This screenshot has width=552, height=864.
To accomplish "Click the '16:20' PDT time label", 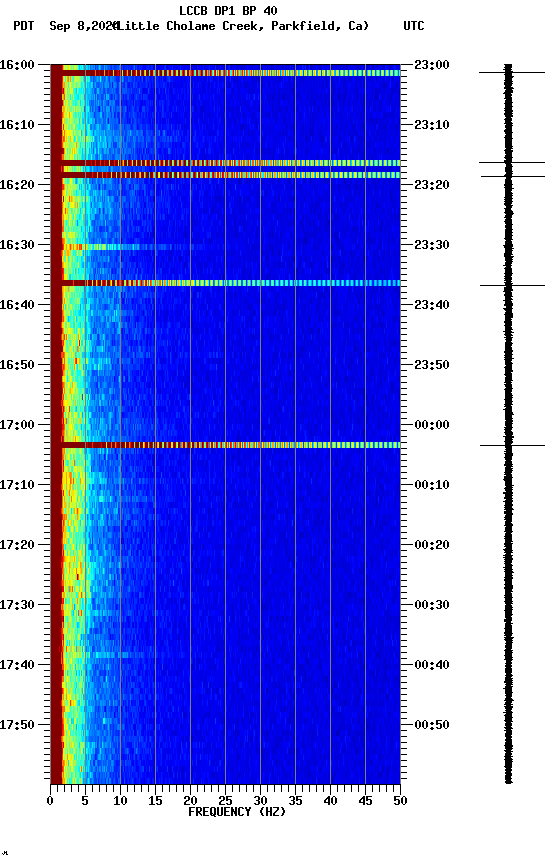I will point(17,185).
